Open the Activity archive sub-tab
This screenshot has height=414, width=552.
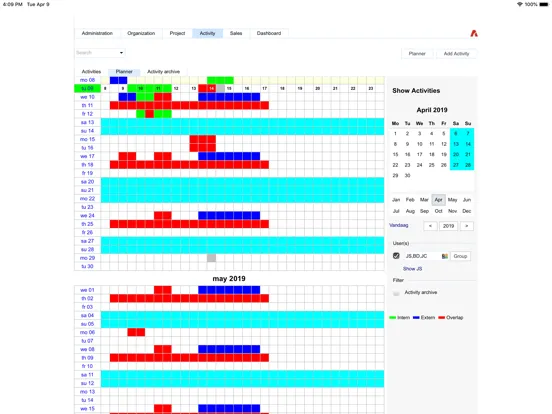(x=163, y=71)
